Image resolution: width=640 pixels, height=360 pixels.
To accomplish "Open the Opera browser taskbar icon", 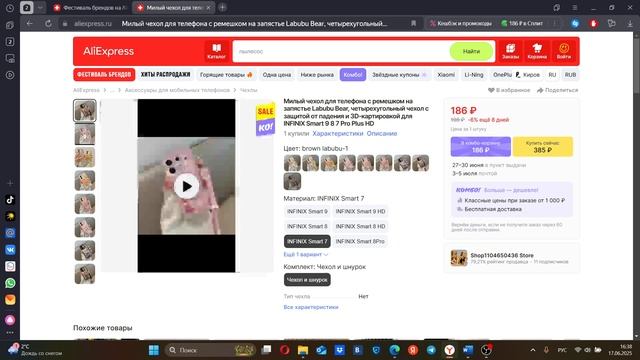I will click(x=284, y=350).
